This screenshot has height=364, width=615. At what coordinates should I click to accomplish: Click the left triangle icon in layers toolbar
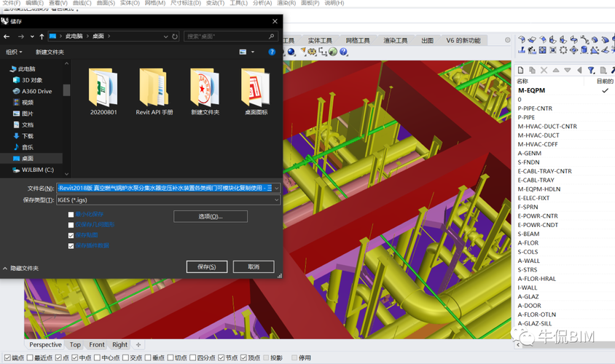579,70
